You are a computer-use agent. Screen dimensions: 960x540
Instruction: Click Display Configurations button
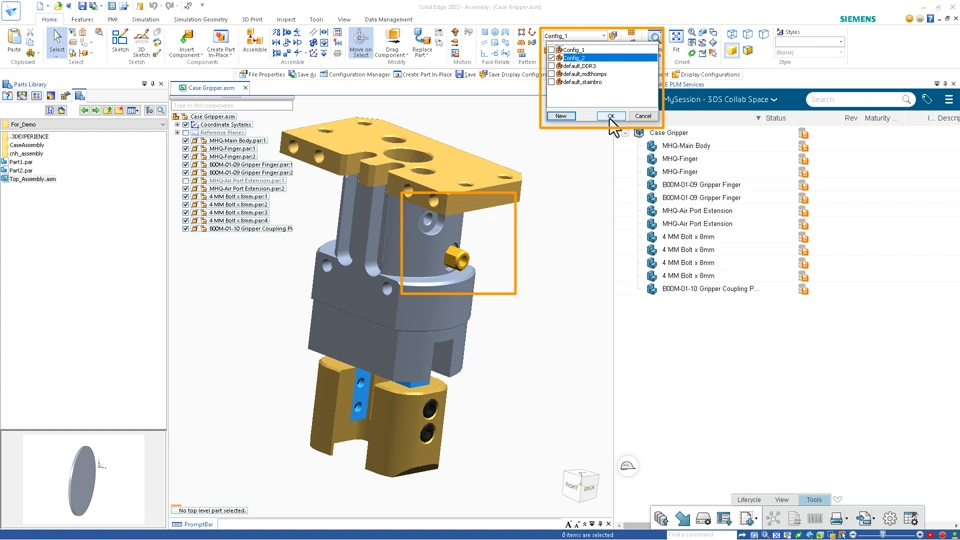click(706, 74)
